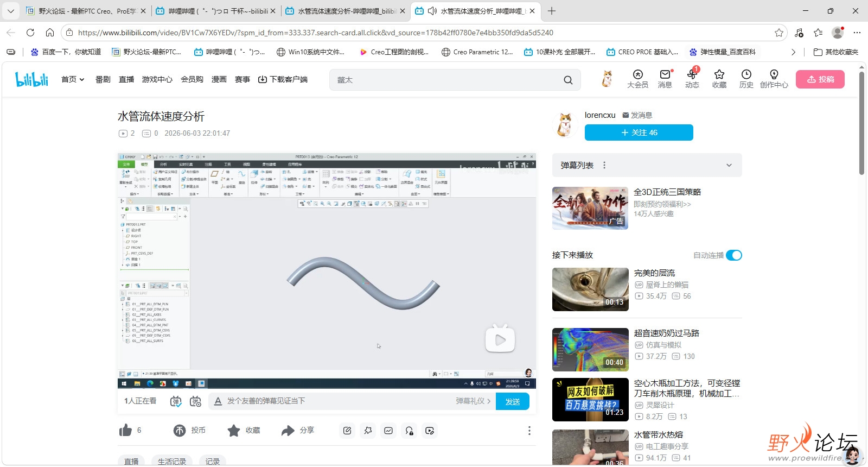Viewport: 868px width, 467px height.
Task: Open 会员购 navigation item
Action: (192, 79)
